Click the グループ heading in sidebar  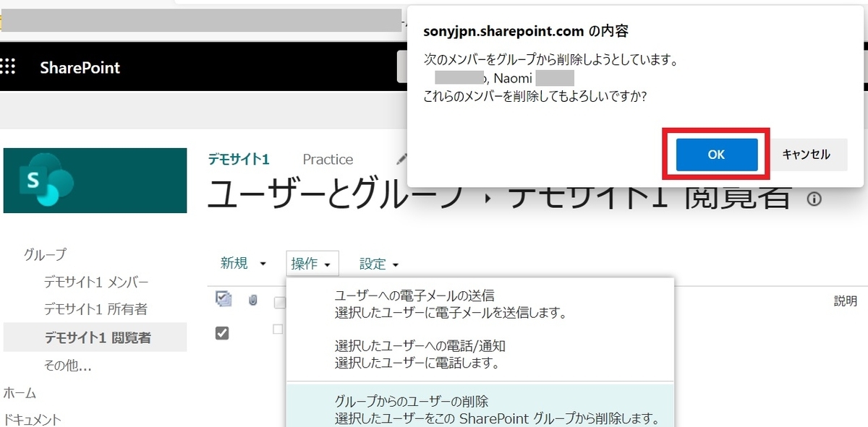click(x=45, y=254)
